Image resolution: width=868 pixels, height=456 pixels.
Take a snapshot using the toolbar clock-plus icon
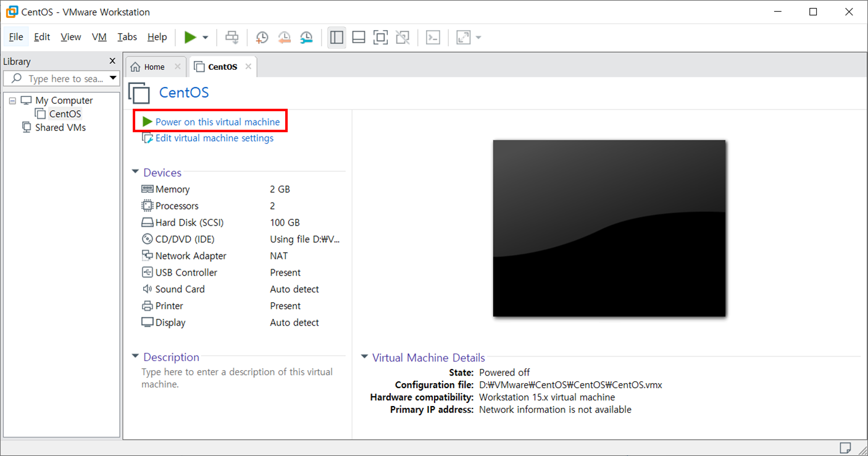click(x=262, y=38)
